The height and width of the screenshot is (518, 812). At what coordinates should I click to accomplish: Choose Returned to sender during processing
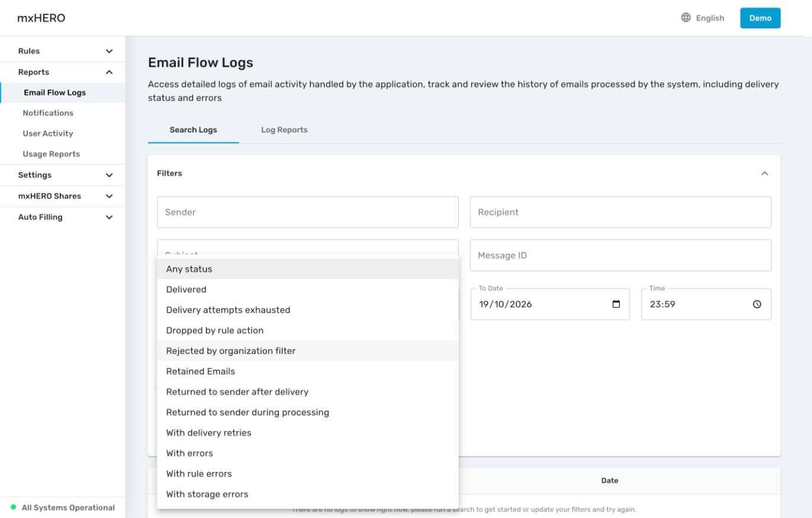(308, 412)
